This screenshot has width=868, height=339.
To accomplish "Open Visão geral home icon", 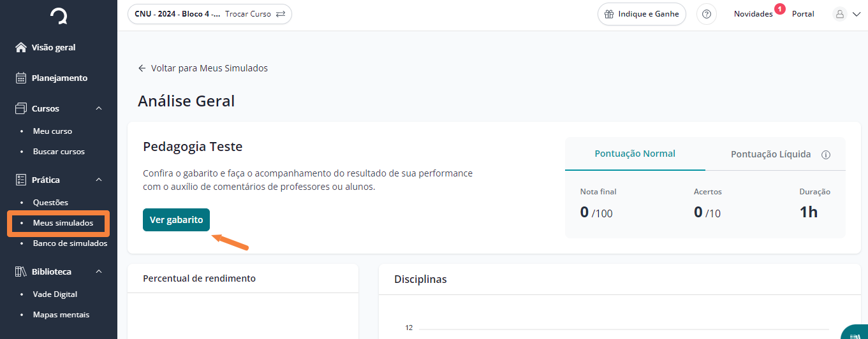I will pyautogui.click(x=20, y=47).
